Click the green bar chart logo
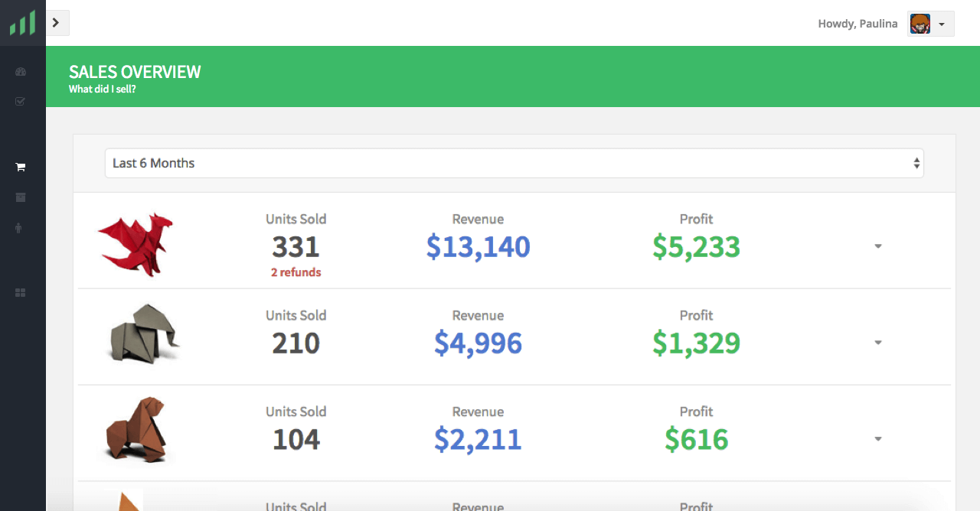The width and height of the screenshot is (980, 511). (x=22, y=23)
